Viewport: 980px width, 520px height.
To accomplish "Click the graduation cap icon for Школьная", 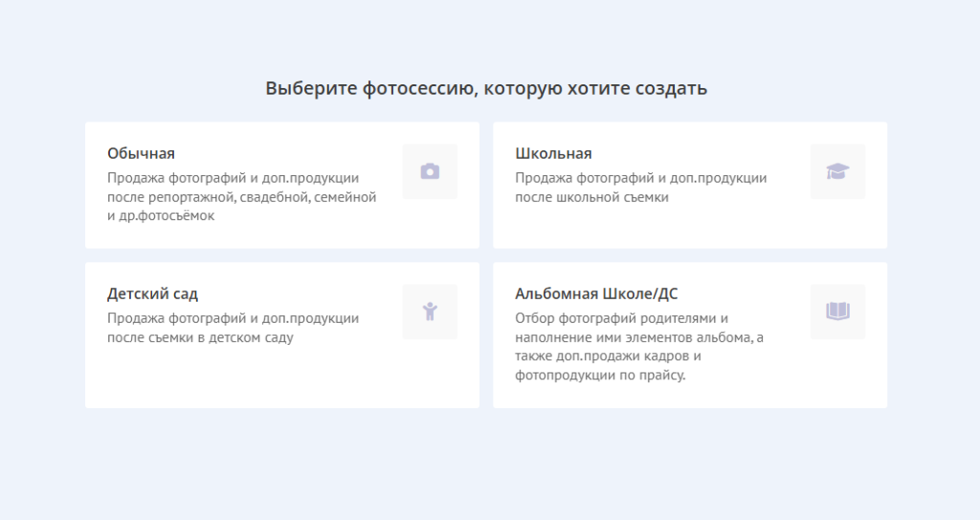I will [837, 171].
